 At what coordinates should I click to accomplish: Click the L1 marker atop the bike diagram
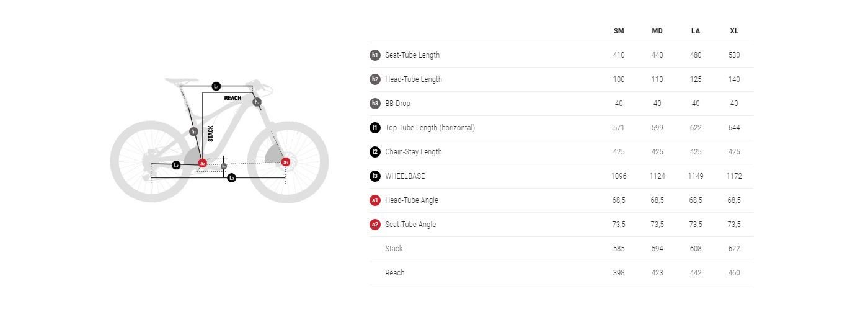tap(216, 86)
